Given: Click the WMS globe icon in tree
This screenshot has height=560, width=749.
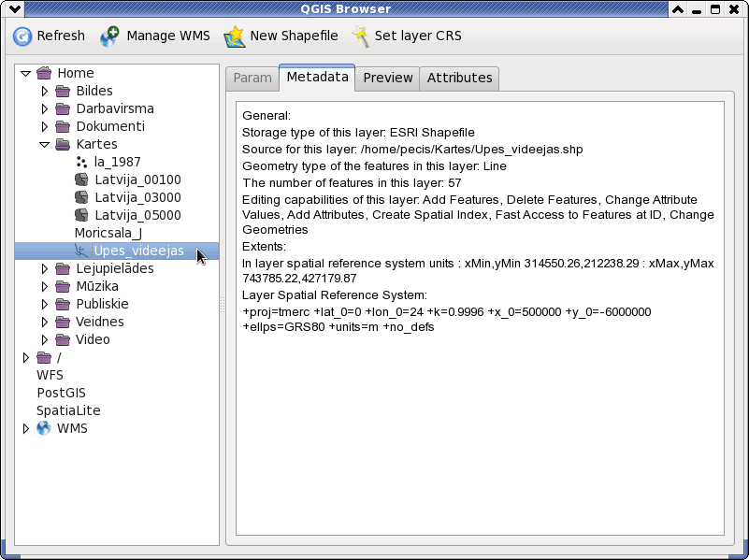Looking at the screenshot, I should tap(44, 428).
